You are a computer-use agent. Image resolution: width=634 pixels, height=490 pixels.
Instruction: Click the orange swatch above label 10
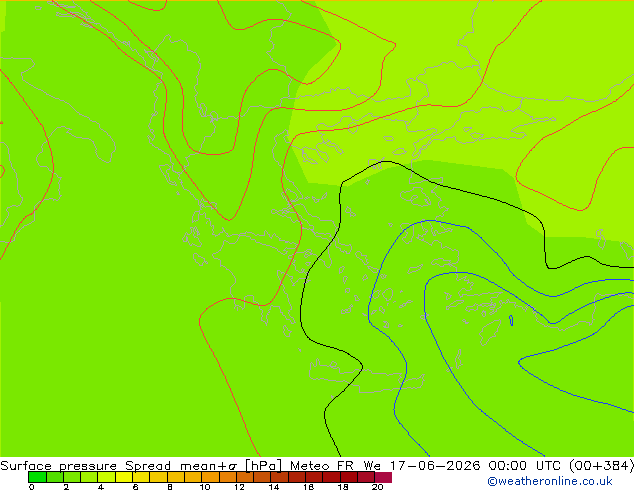coord(210,477)
